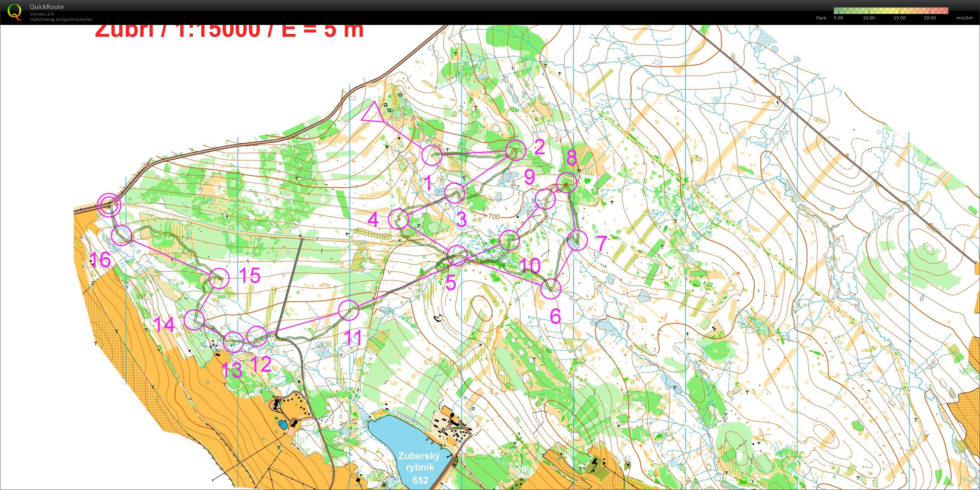Click control circle 14 on map
Viewport: 980px width, 490px height.
(194, 320)
